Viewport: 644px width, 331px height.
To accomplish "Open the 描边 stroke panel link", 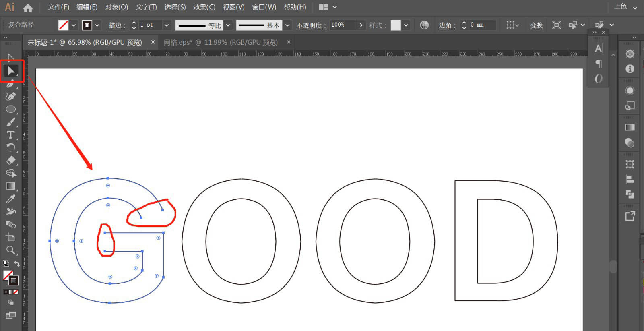I will pos(117,25).
